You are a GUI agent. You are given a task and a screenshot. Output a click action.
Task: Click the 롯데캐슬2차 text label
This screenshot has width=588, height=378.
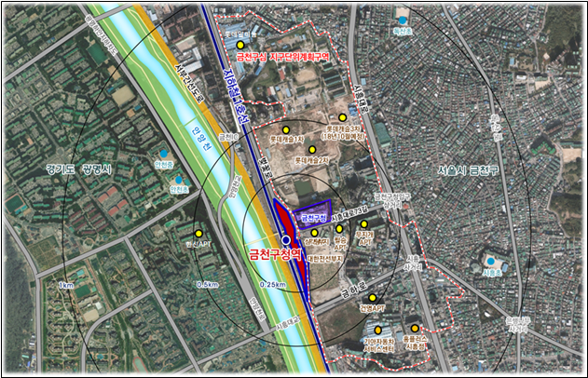(312, 160)
